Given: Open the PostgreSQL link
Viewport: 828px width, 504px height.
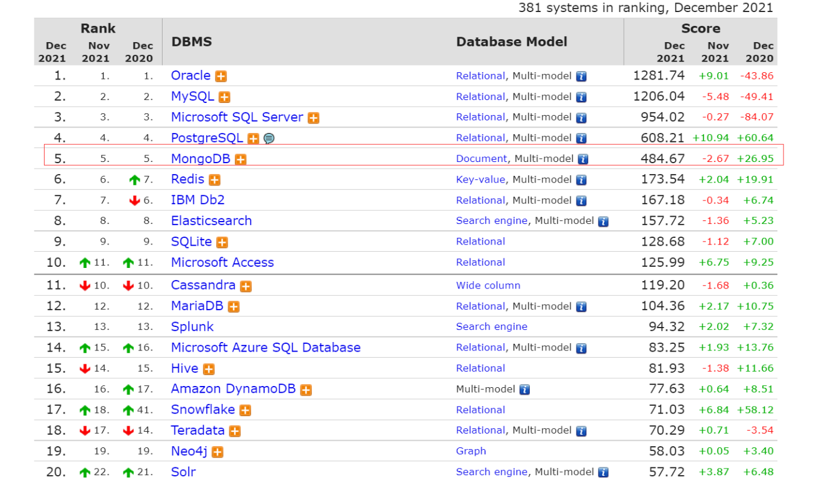Looking at the screenshot, I should (x=207, y=138).
